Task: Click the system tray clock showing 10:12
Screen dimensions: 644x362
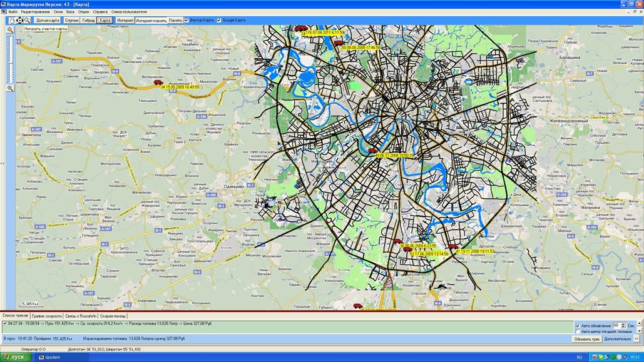Action: pos(635,357)
